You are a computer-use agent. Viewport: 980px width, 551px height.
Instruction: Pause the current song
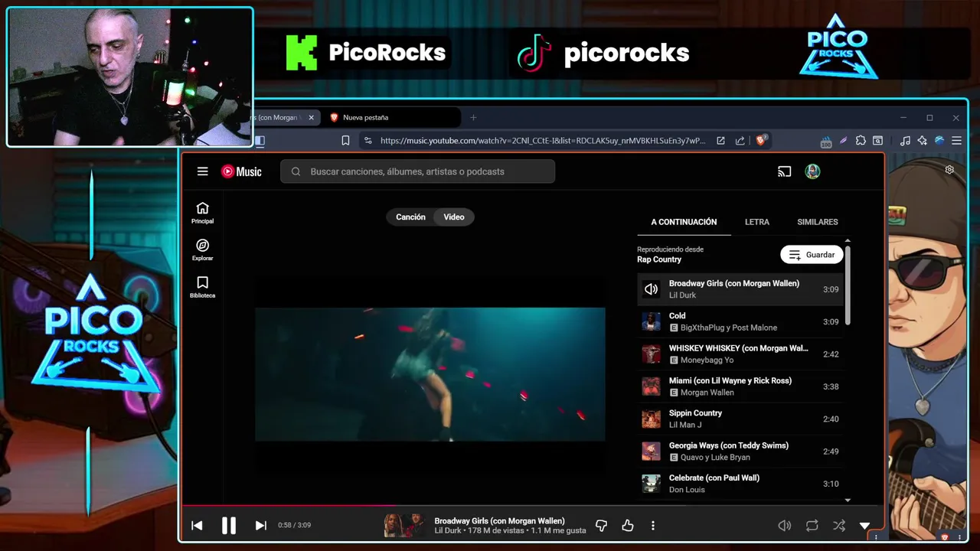tap(228, 526)
